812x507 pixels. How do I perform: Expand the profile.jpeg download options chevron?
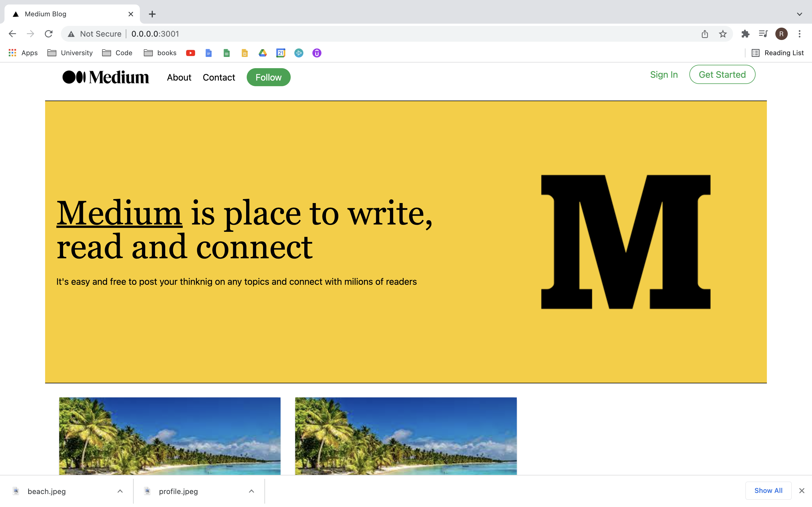tap(251, 491)
